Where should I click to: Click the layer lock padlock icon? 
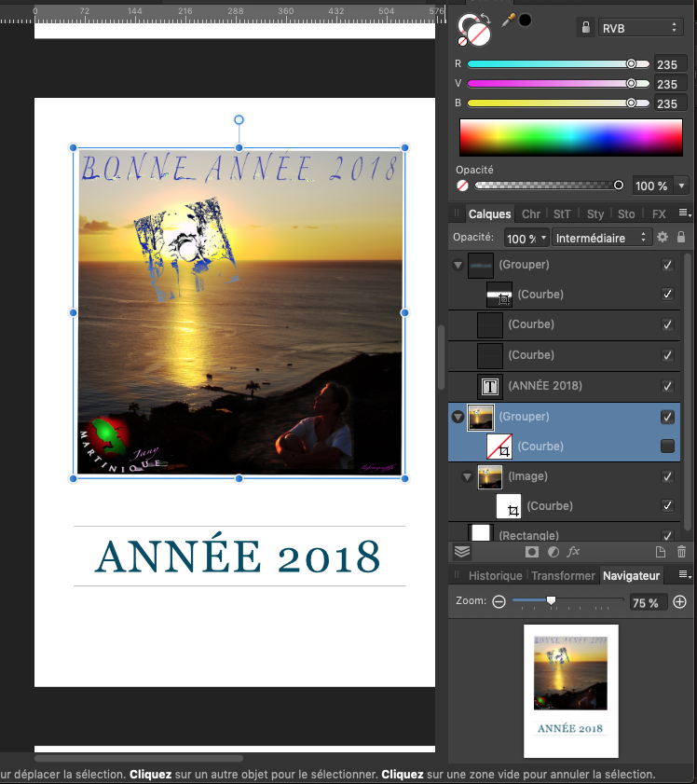[681, 237]
